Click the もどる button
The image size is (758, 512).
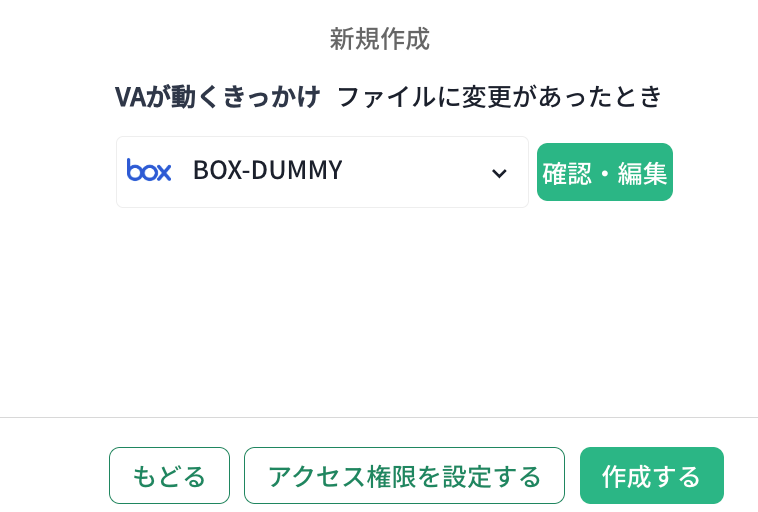(x=169, y=476)
